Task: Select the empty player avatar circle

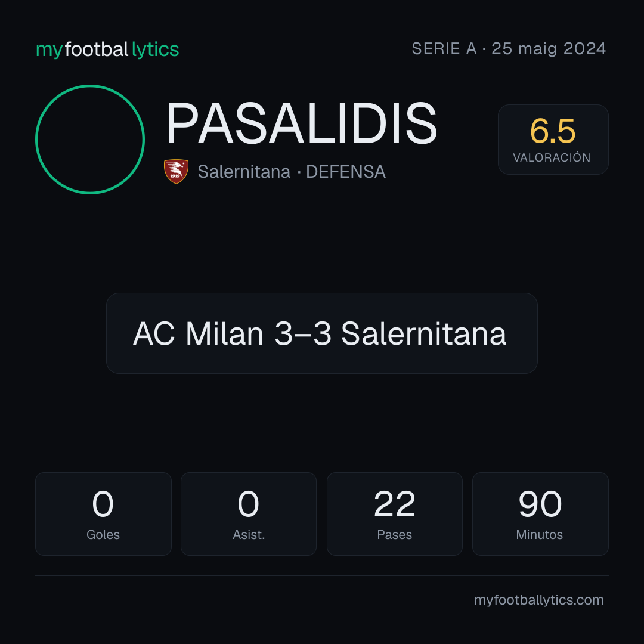Action: point(90,139)
